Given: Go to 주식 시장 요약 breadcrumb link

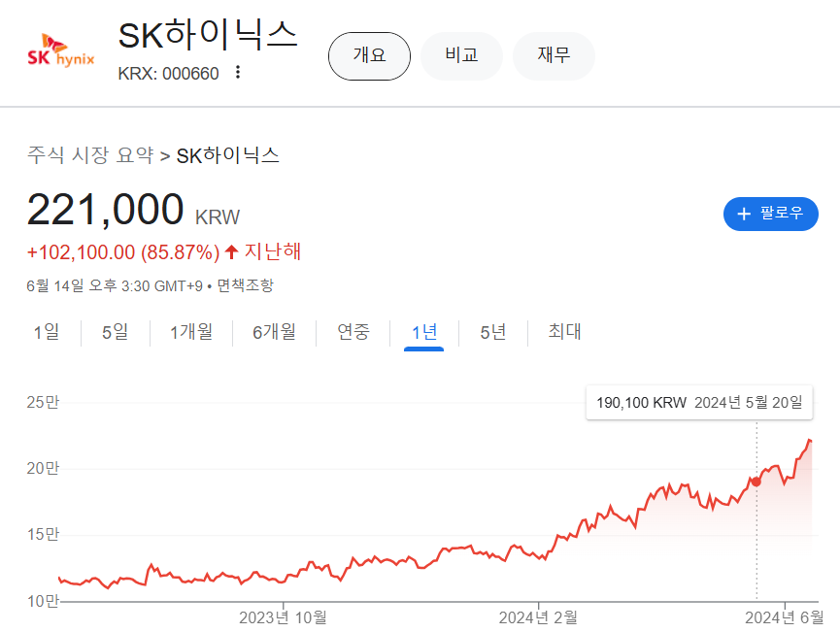Looking at the screenshot, I should click(90, 155).
